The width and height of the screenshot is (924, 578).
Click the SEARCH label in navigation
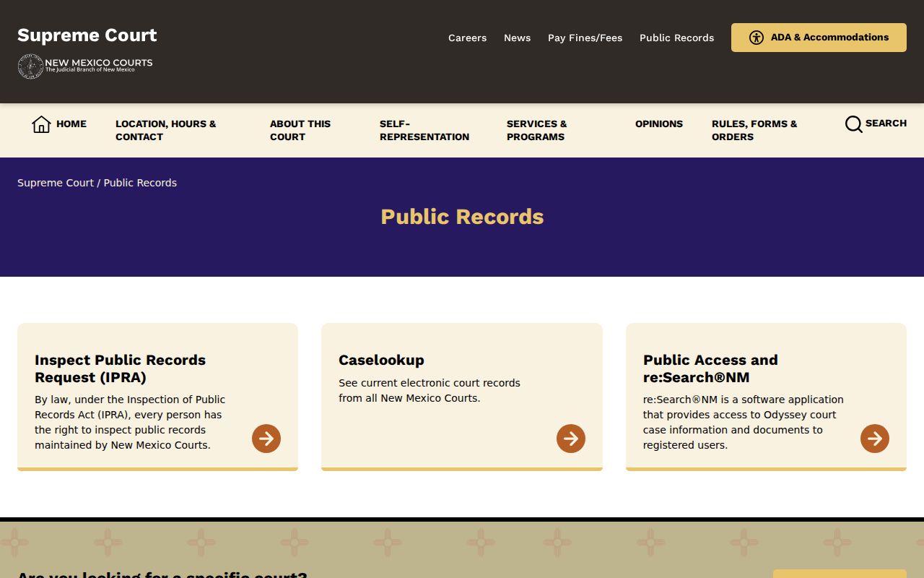point(886,123)
